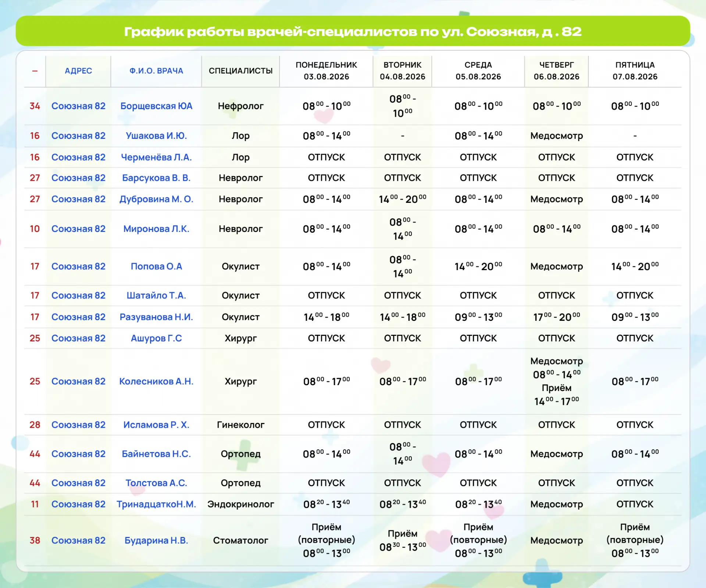Click Колесников's Thursday "Медосмотр / Приём" cell
Image resolution: width=706 pixels, height=588 pixels.
pos(557,381)
